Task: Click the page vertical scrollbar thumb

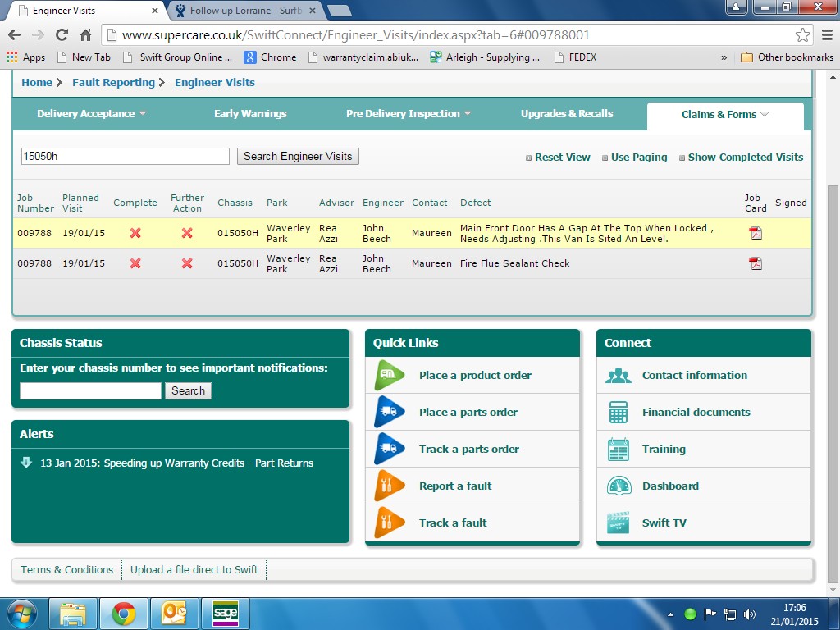Action: pyautogui.click(x=833, y=383)
